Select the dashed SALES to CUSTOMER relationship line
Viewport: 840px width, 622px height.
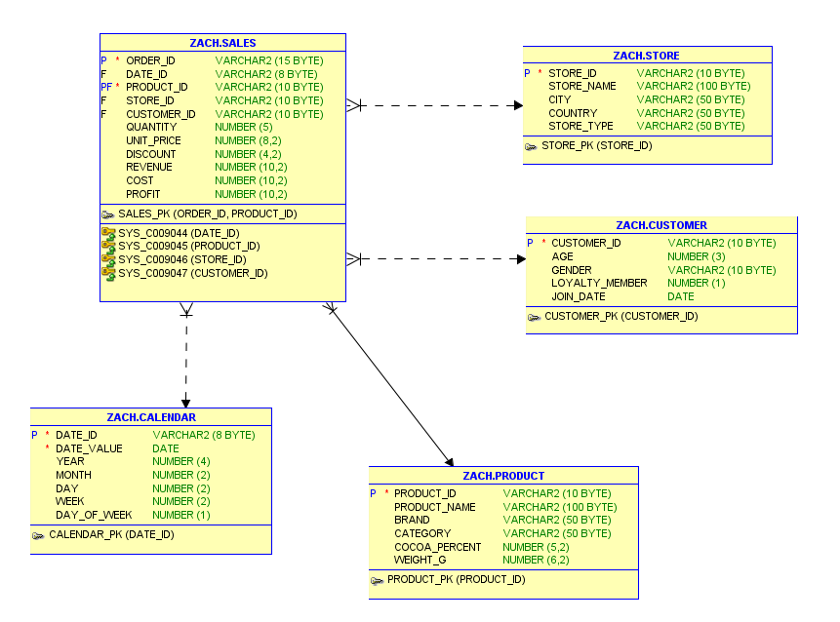[437, 259]
